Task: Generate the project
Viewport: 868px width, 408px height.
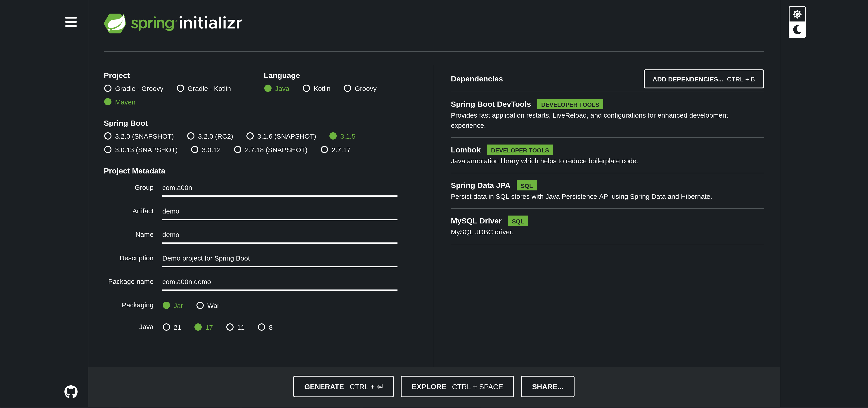Action: tap(343, 387)
